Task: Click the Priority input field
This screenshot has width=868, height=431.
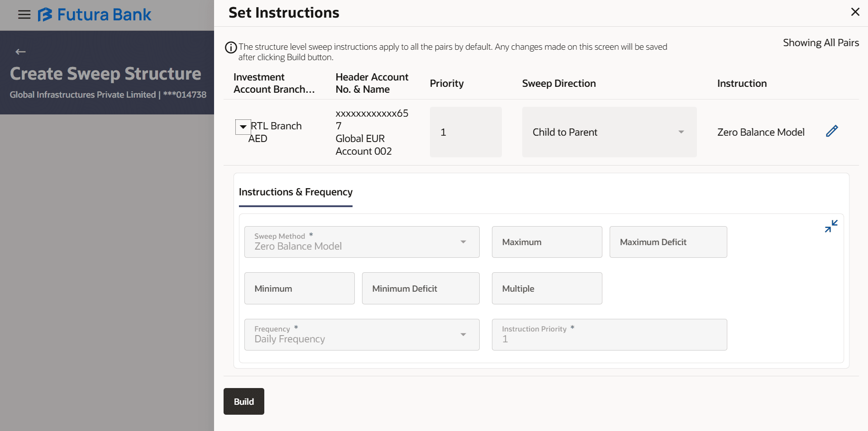Action: tap(465, 132)
